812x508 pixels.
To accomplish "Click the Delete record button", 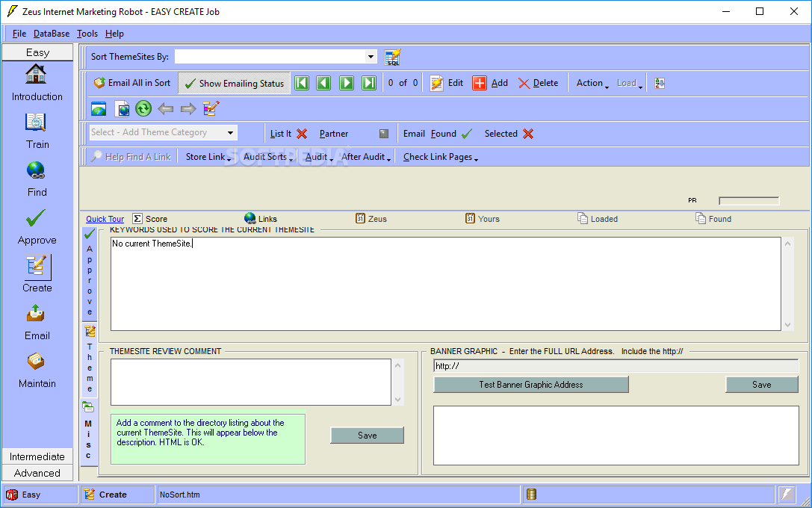I will 539,83.
